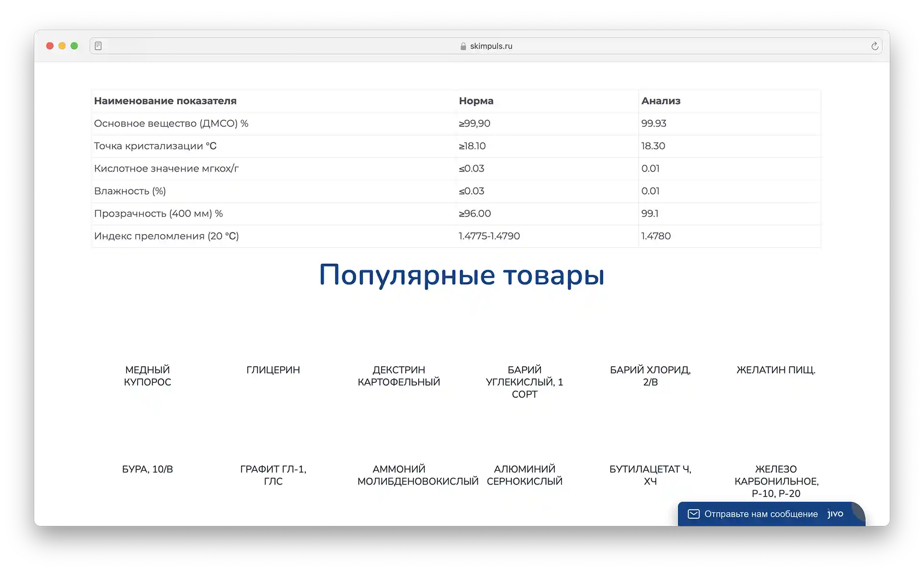Click the jivo logo in the chat widget

(835, 513)
